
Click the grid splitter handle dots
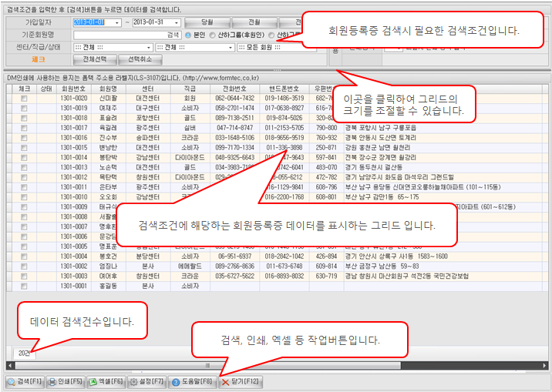277,71
